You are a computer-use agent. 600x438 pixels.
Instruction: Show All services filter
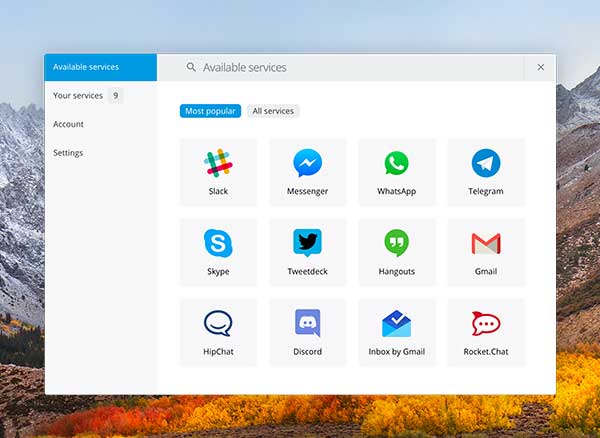(x=273, y=111)
